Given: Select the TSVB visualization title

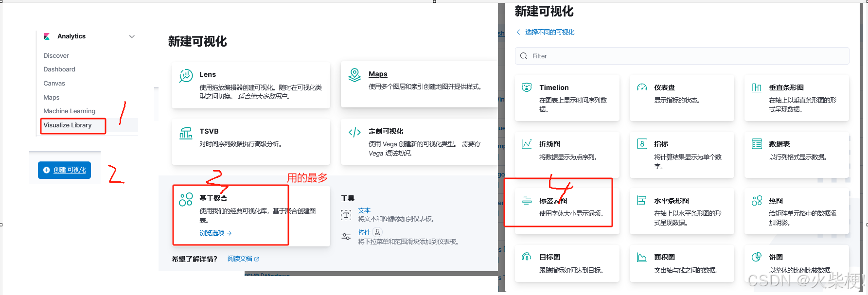Looking at the screenshot, I should click(209, 131).
